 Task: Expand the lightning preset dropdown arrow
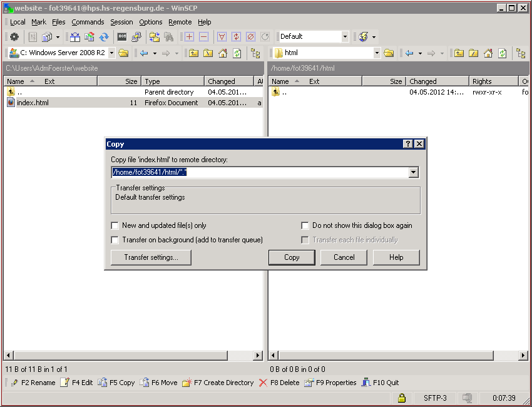coord(374,37)
